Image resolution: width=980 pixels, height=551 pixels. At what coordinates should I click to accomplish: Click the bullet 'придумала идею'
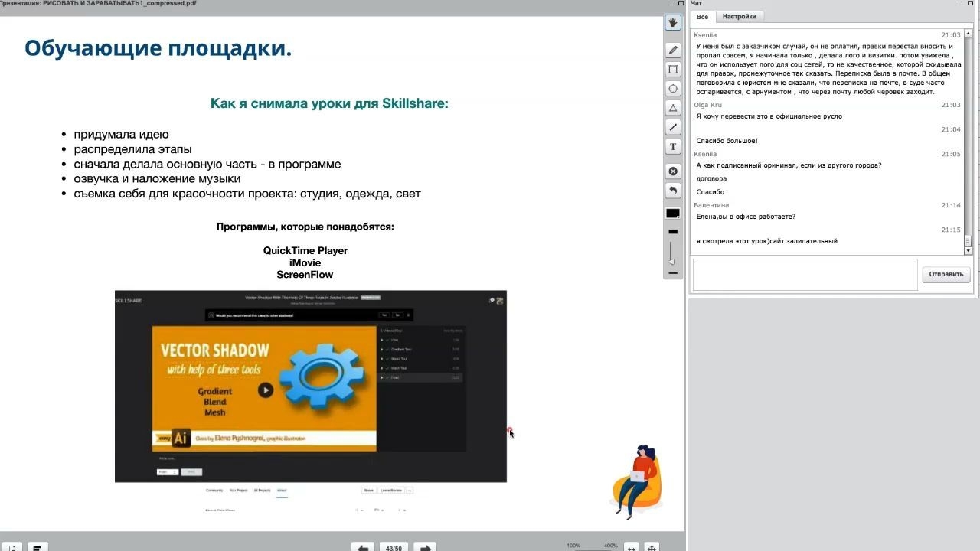coord(121,135)
